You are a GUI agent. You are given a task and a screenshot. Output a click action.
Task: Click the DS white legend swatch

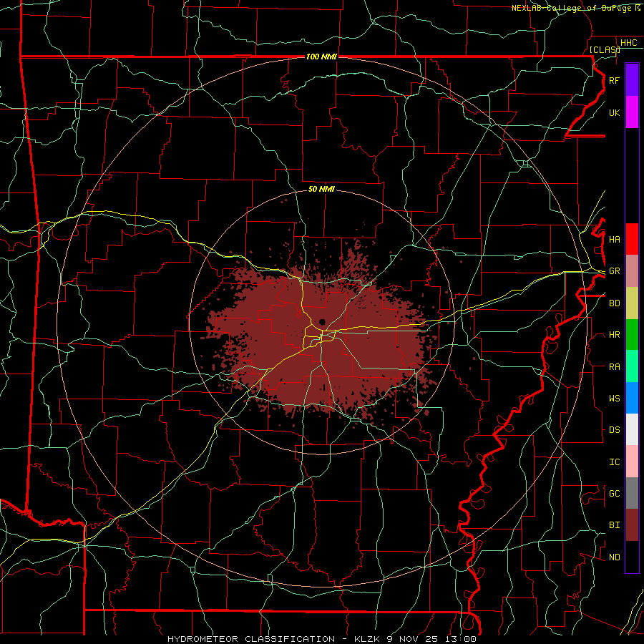coord(632,429)
